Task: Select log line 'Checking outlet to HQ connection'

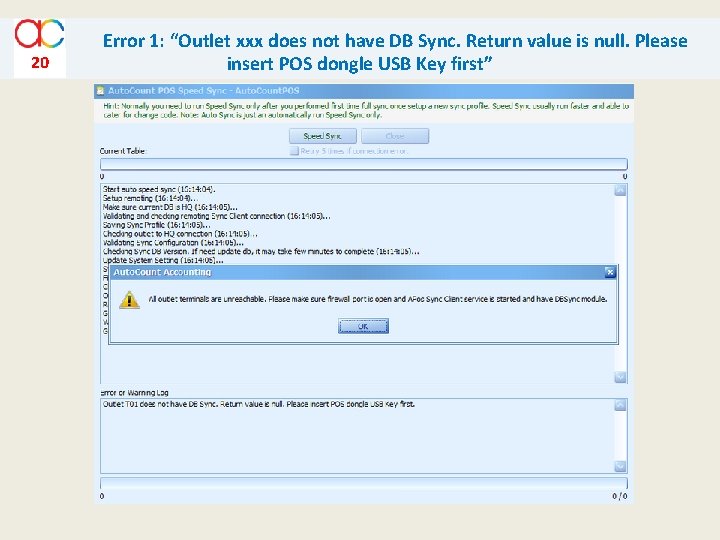Action: click(180, 234)
